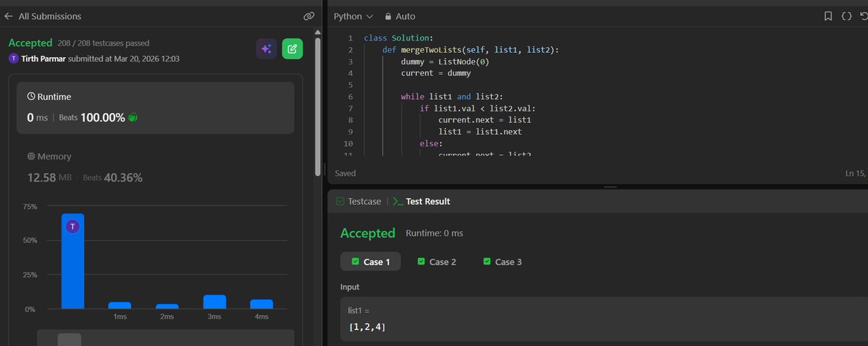The image size is (868, 346).
Task: Select the Runtime stats card
Action: (156, 108)
